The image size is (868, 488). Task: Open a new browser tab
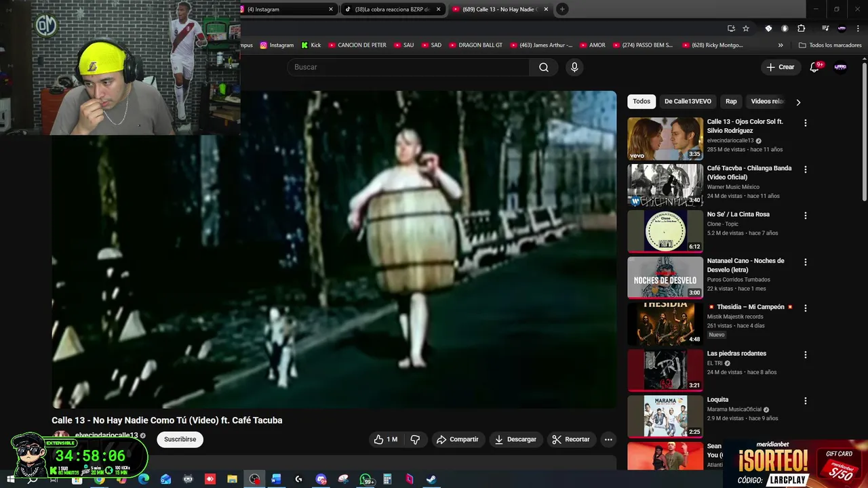pyautogui.click(x=562, y=9)
